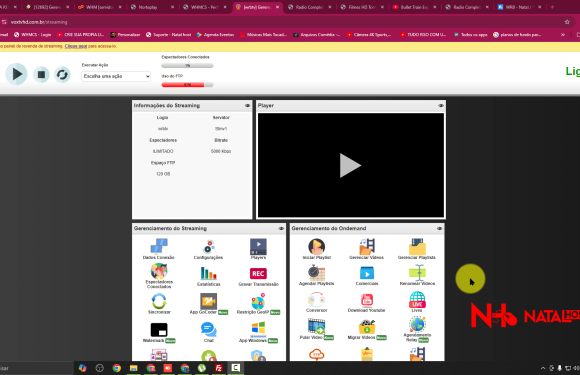The image size is (580, 375).
Task: Open the Suporte - Natal host bookmark
Action: [169, 35]
